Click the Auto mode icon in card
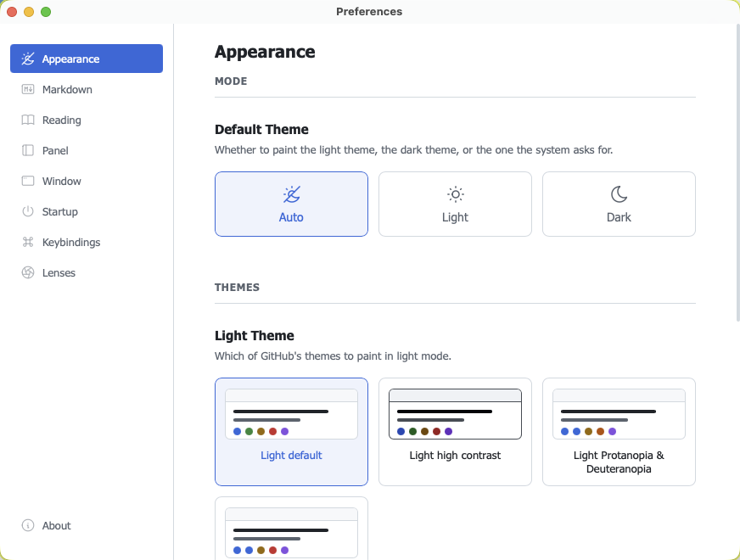740x560 pixels. pos(291,194)
